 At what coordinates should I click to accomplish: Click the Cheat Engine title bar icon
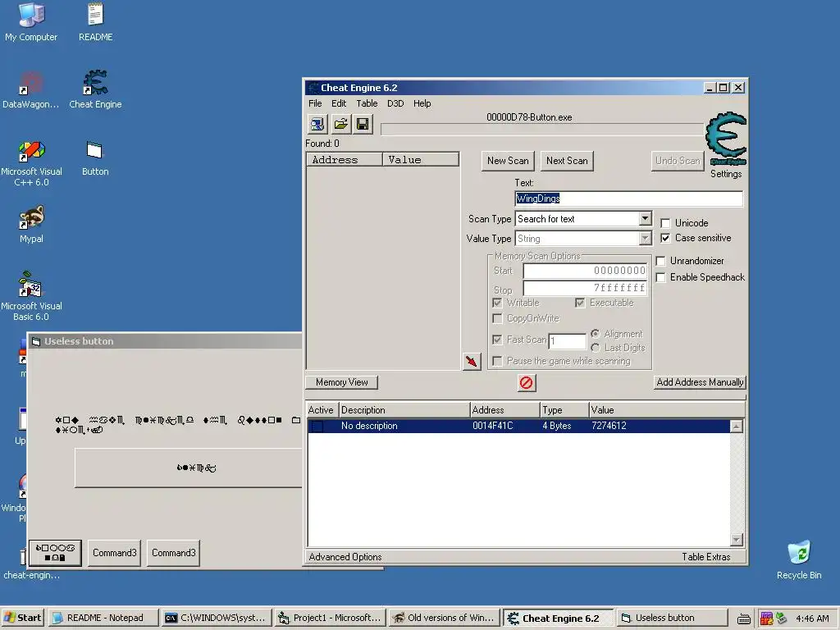pos(313,88)
